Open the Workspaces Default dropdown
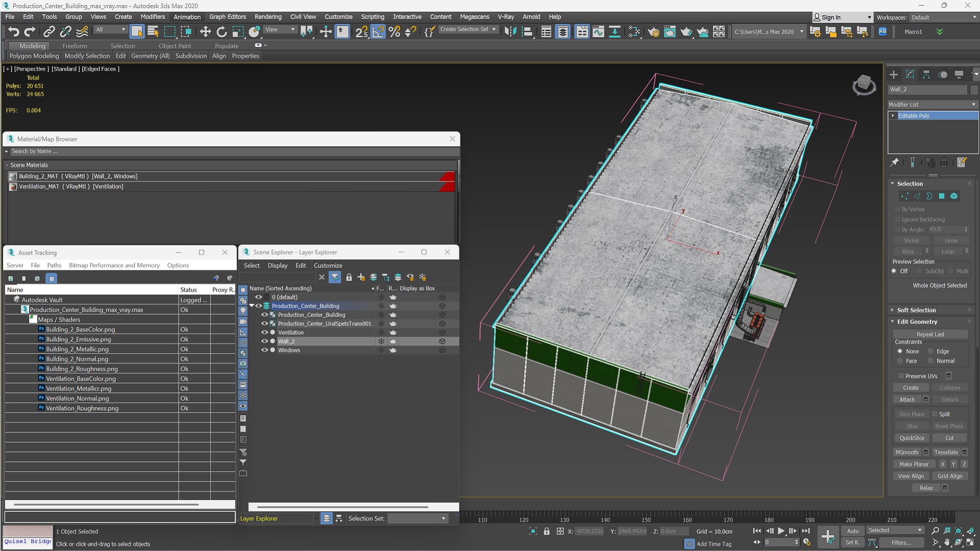 point(943,17)
